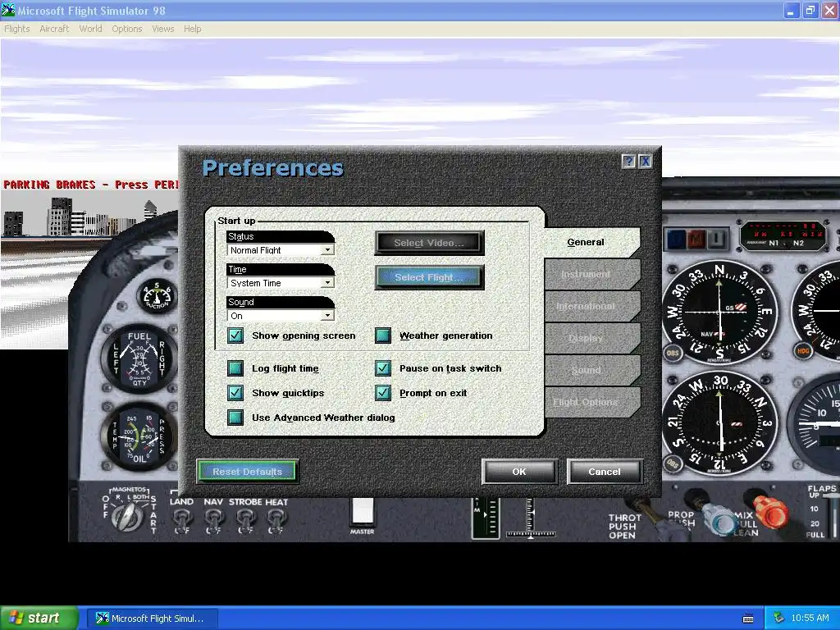This screenshot has height=630, width=840.
Task: Toggle the Show opening screen checkbox
Action: tap(235, 336)
